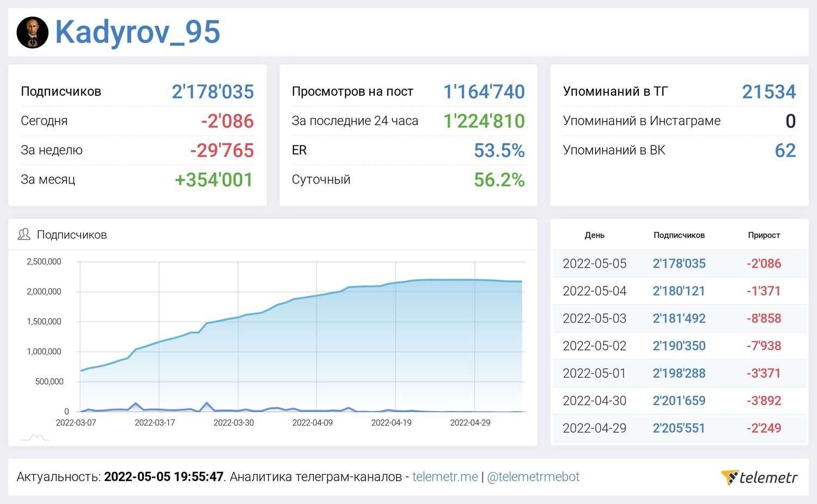Screen dimensions: 817x504
Task: Open the Kadyrov_95 channel title
Action: coord(138,32)
